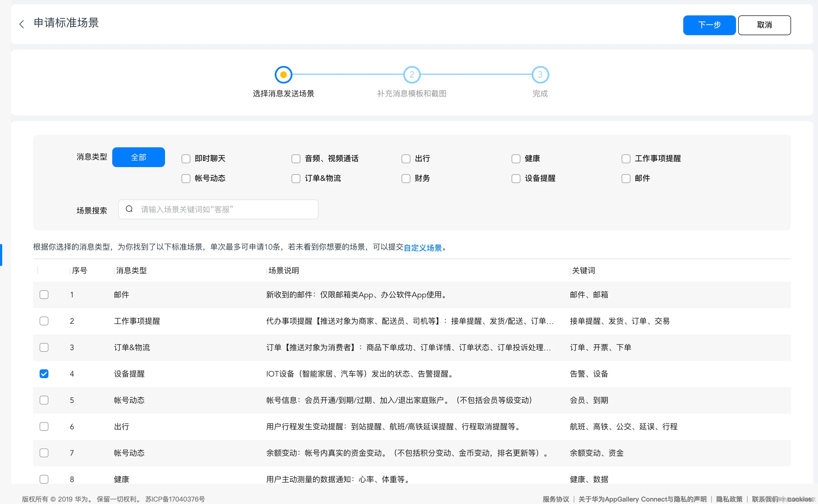Check the 财务 message type filter

(x=406, y=178)
